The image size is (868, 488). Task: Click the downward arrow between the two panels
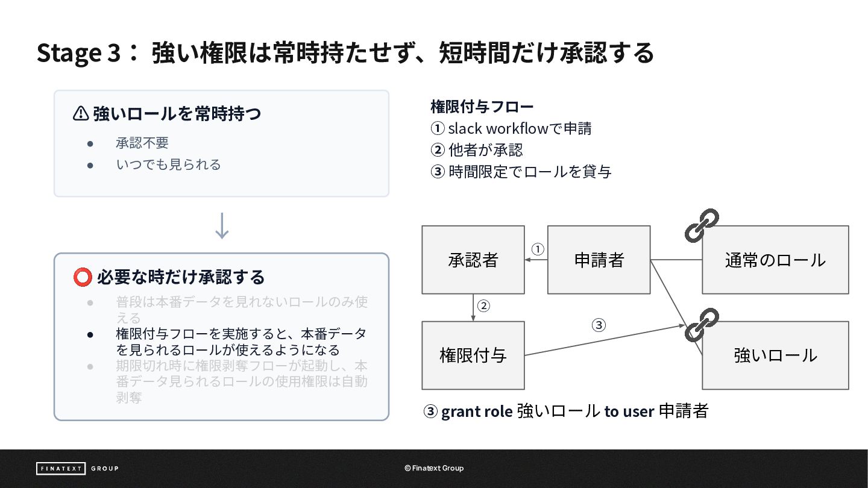coord(222,225)
